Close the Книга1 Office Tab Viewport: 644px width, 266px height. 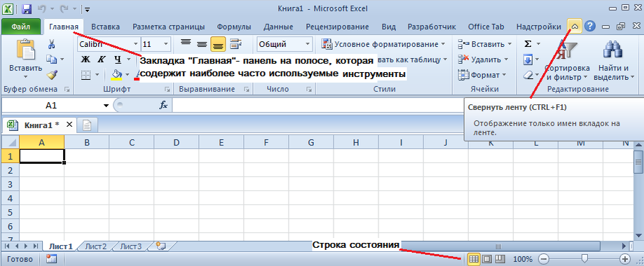point(69,125)
